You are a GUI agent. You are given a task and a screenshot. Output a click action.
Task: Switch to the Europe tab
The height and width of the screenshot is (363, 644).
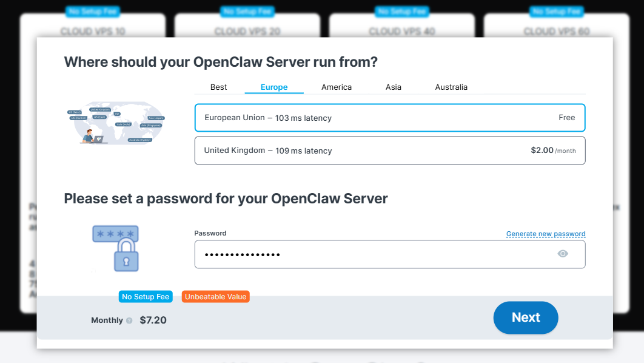[274, 87]
